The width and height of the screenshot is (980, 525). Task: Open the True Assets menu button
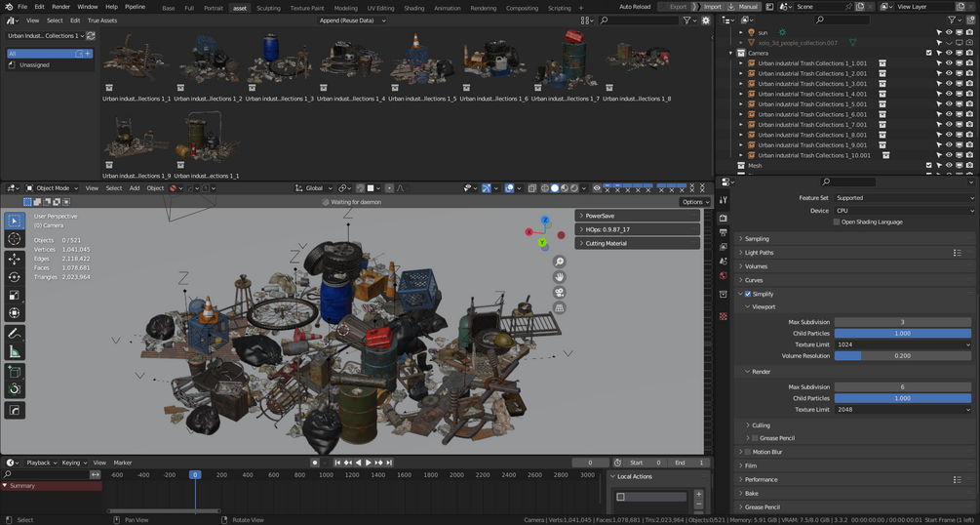[x=101, y=20]
